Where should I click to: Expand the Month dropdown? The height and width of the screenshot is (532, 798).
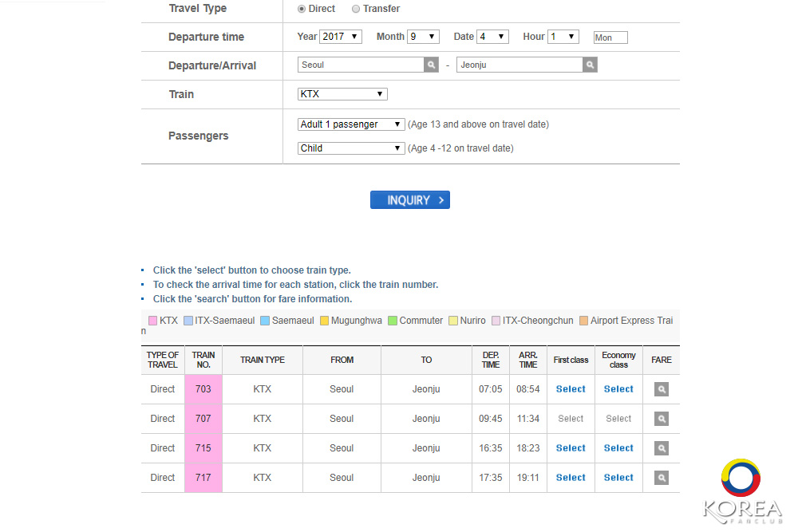(423, 37)
